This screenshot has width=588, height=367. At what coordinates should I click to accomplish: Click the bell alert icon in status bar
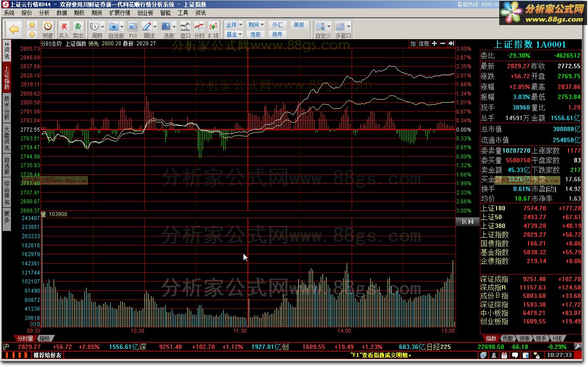coord(494,355)
